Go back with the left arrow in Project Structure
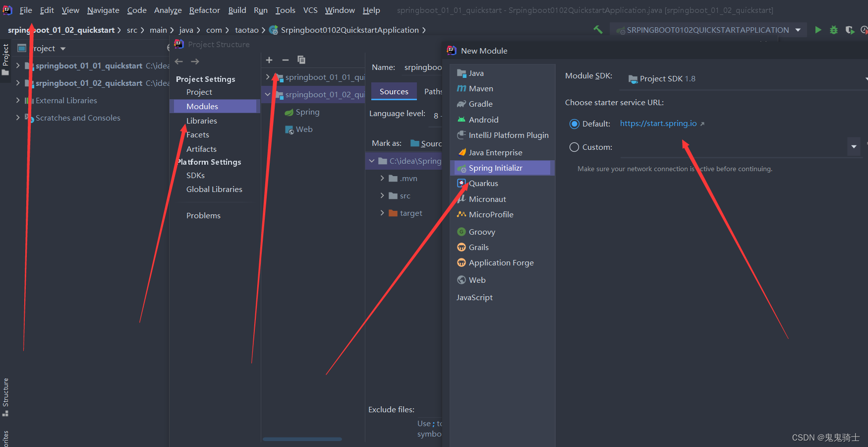 179,62
